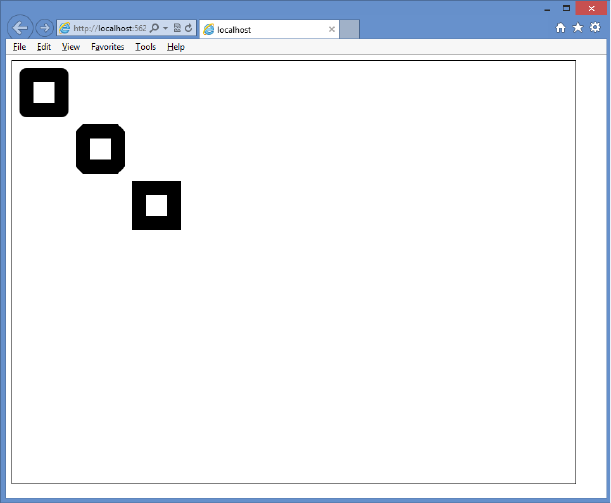Open a new tab with the blank tab button
The image size is (611, 503).
[x=350, y=29]
